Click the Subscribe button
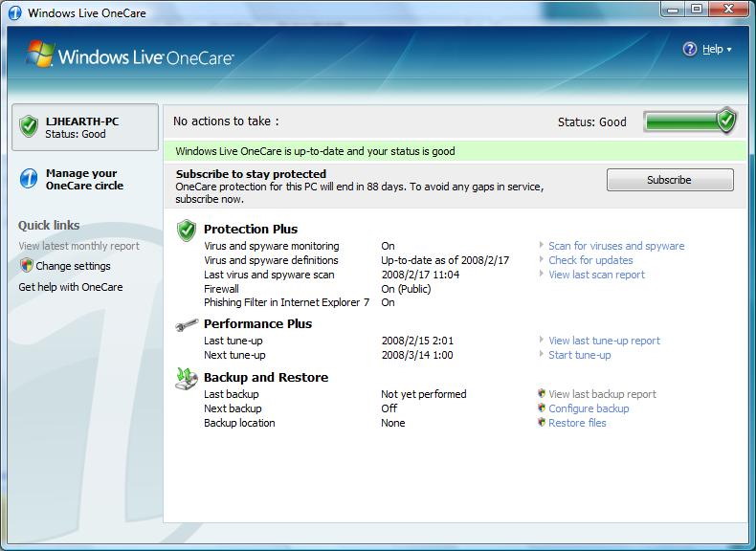This screenshot has height=551, width=756. coord(670,180)
